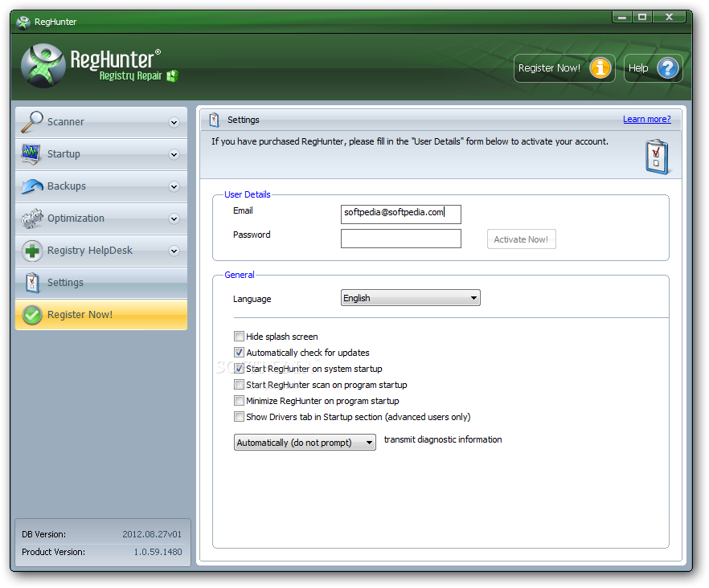
Task: Click the General group label
Action: [x=240, y=275]
